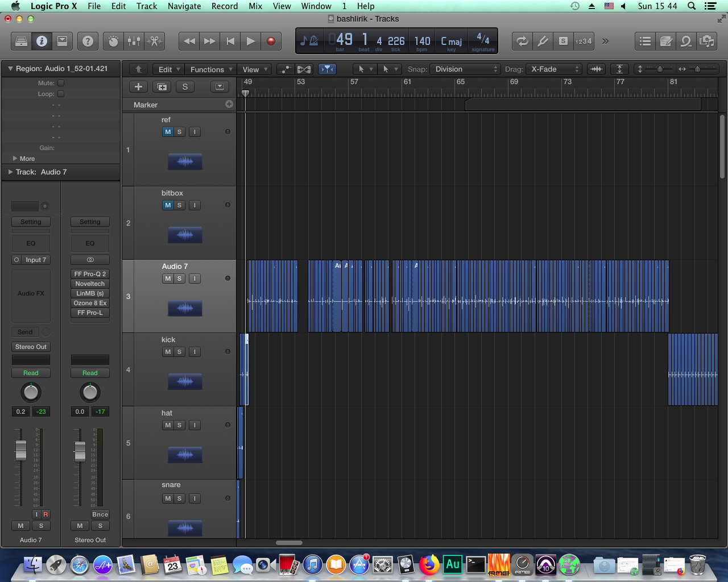Open the Navigate menu
The width and height of the screenshot is (728, 582).
click(184, 6)
